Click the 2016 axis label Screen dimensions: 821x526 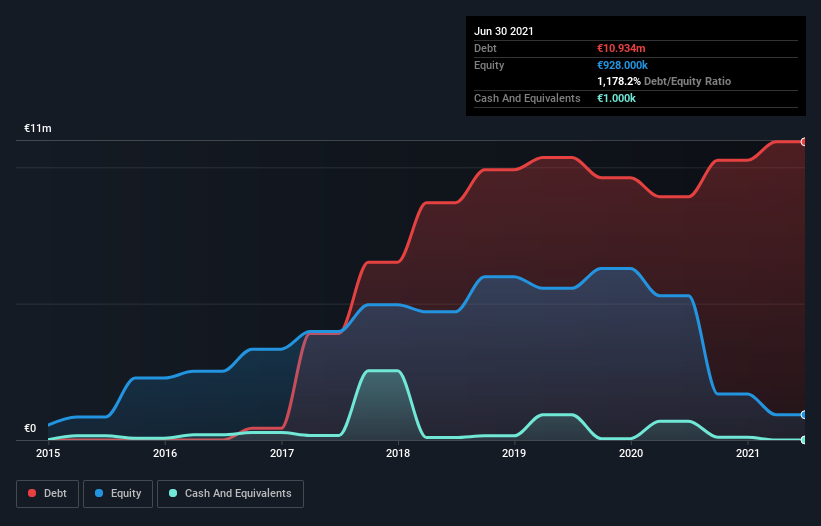[x=165, y=453]
